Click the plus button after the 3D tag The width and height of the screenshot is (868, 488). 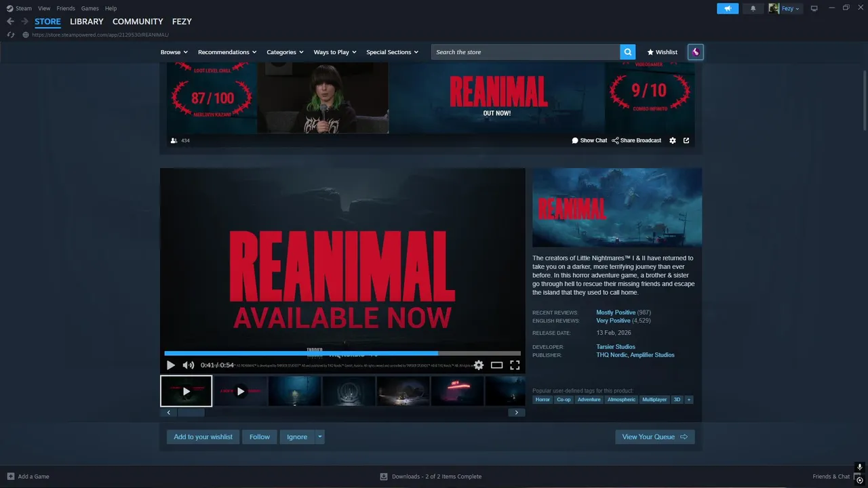[x=689, y=400]
